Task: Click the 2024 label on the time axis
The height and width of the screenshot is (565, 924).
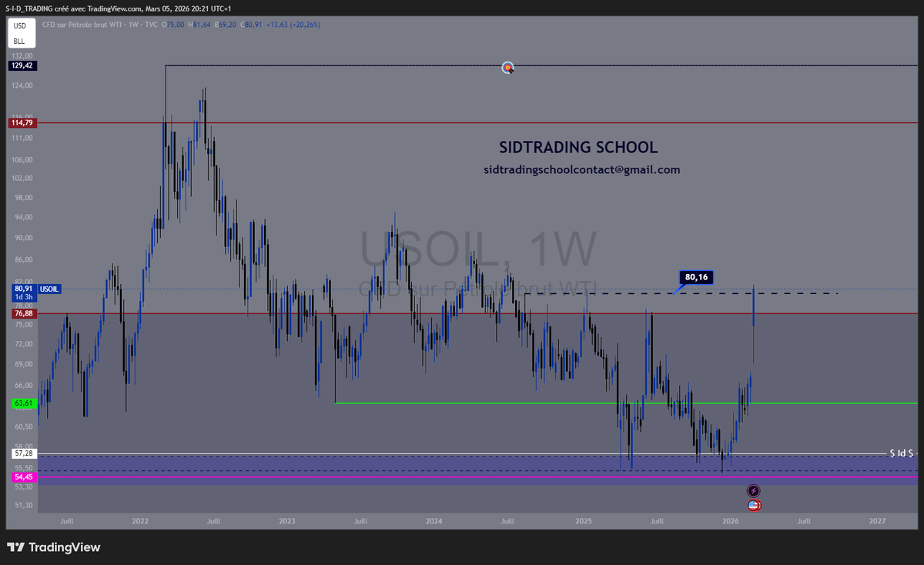Action: tap(434, 521)
